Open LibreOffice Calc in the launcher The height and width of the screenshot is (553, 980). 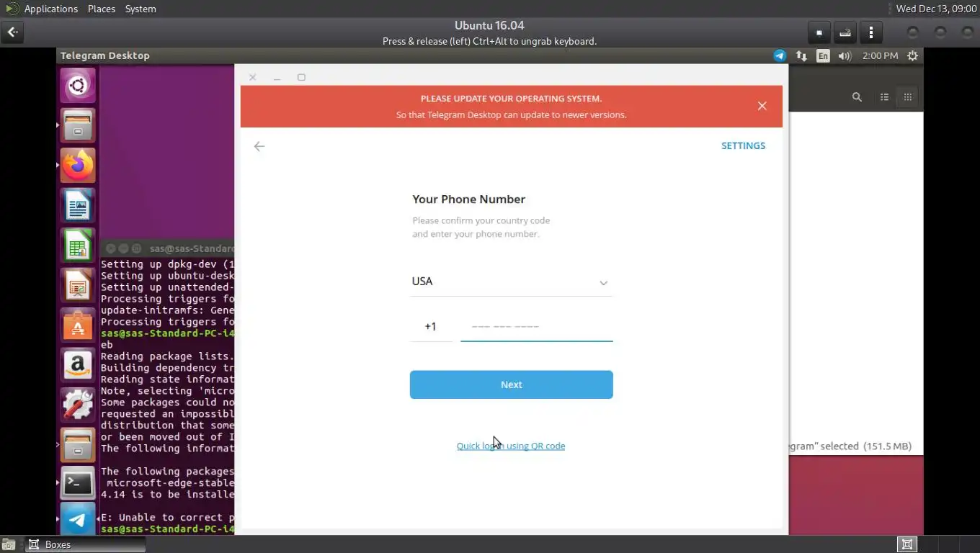point(78,246)
